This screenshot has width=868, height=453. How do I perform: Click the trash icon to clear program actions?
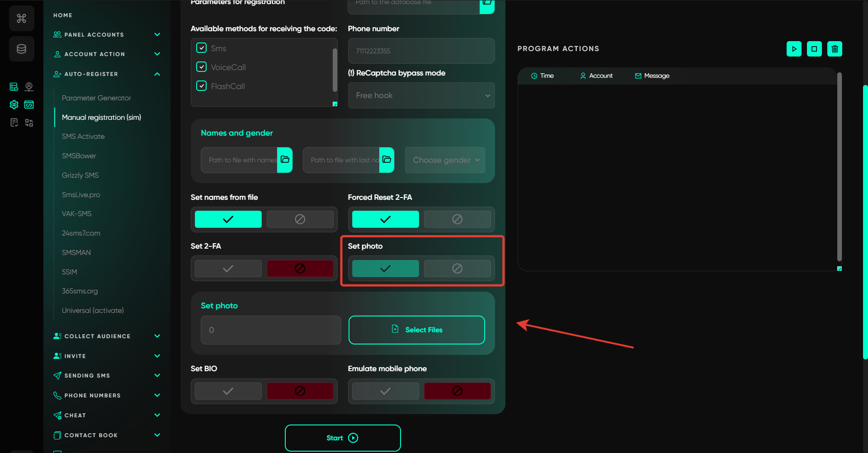coord(835,49)
